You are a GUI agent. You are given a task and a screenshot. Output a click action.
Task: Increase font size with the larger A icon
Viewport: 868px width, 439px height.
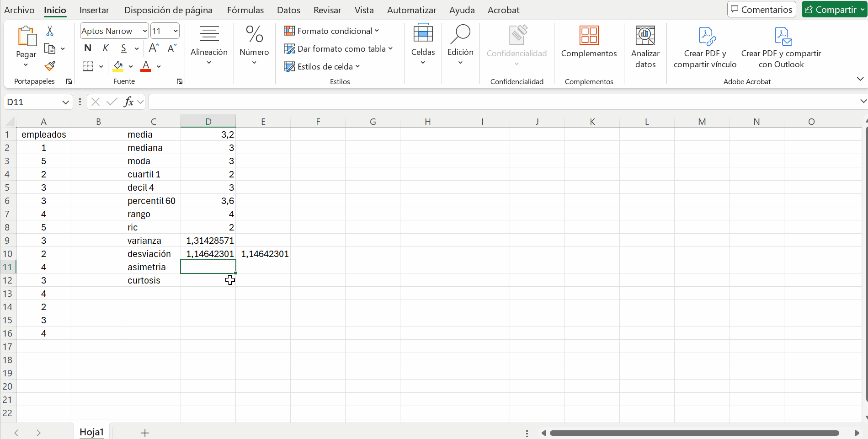154,48
